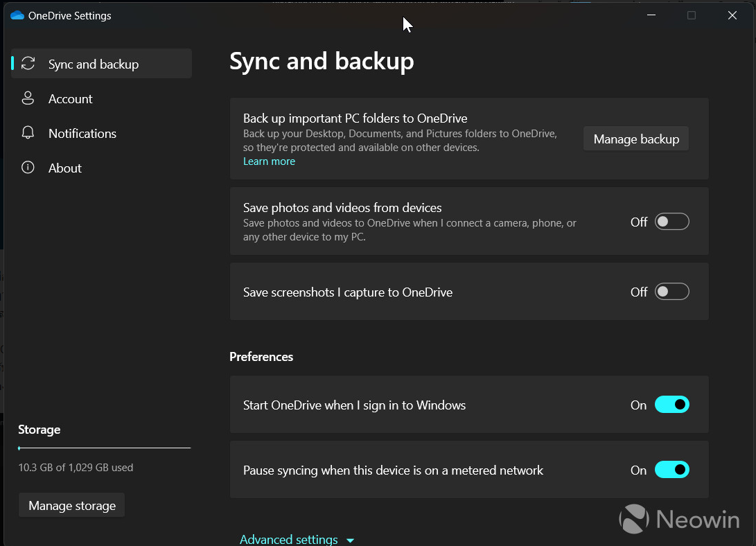The image size is (756, 546).
Task: Click the Manage storage button
Action: point(72,505)
